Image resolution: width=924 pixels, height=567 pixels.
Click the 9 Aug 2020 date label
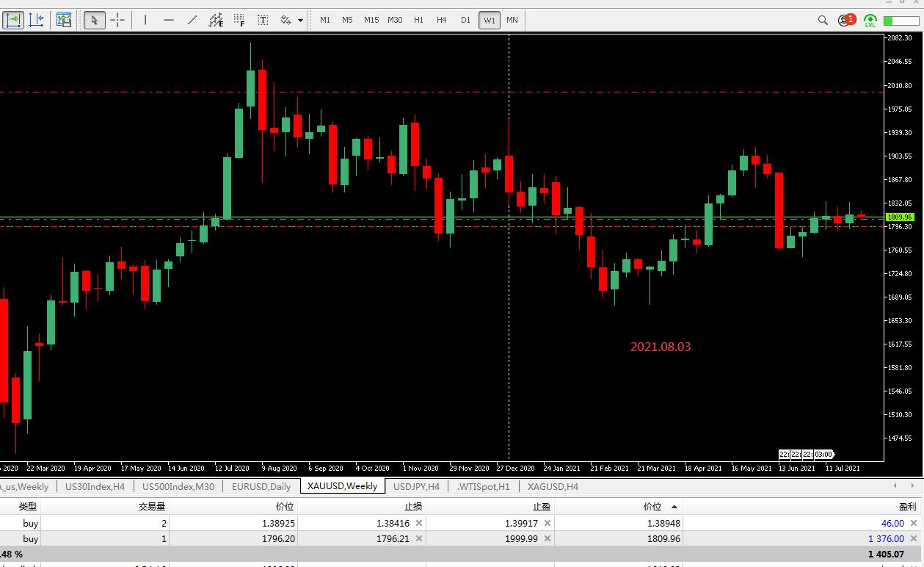(x=279, y=468)
